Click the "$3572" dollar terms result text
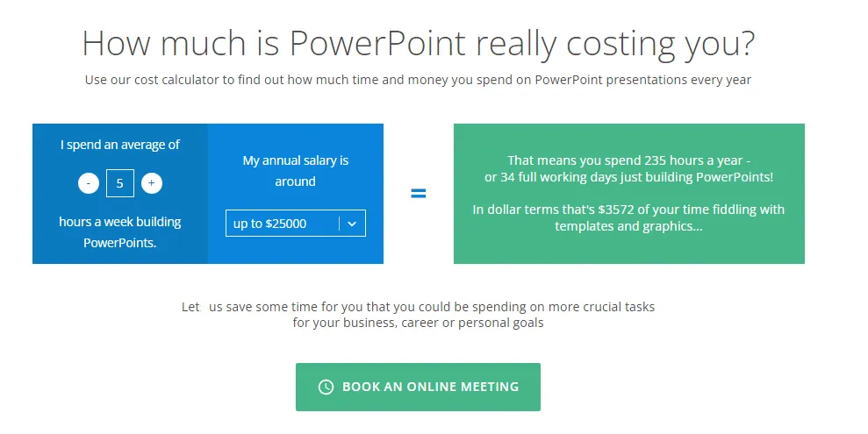The height and width of the screenshot is (434, 868). coord(628,210)
